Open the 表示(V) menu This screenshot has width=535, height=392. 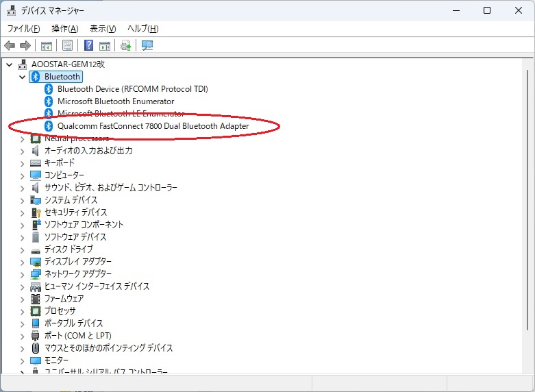[103, 29]
